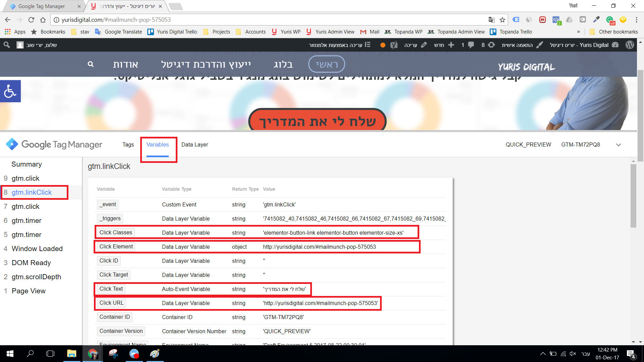Image resolution: width=644 pixels, height=362 pixels.
Task: Open the Yuris Digital Trello bookmark
Action: point(172,32)
